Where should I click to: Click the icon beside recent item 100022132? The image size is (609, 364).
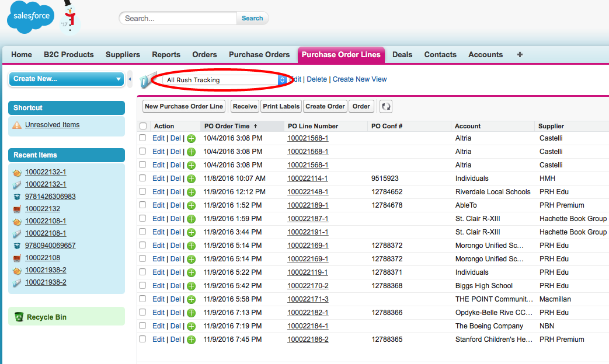click(x=17, y=209)
